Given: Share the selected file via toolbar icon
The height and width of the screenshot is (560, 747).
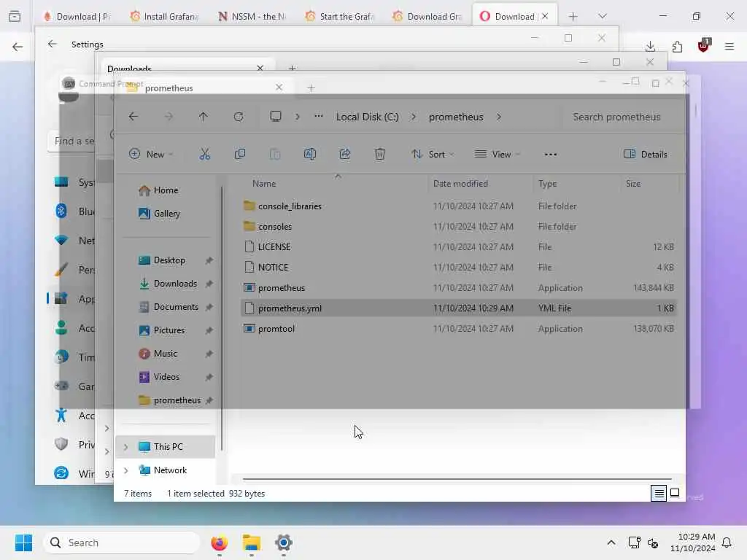Looking at the screenshot, I should 345,155.
